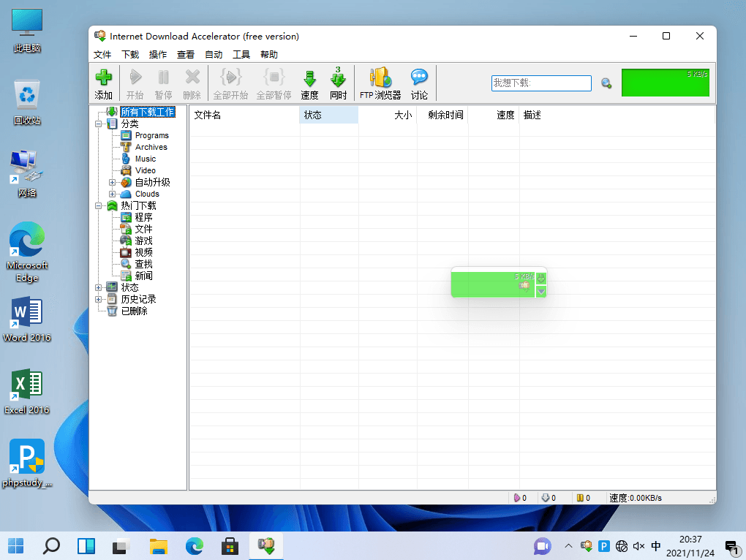Select 查找 under 热门下载
The height and width of the screenshot is (560, 746).
tap(143, 264)
